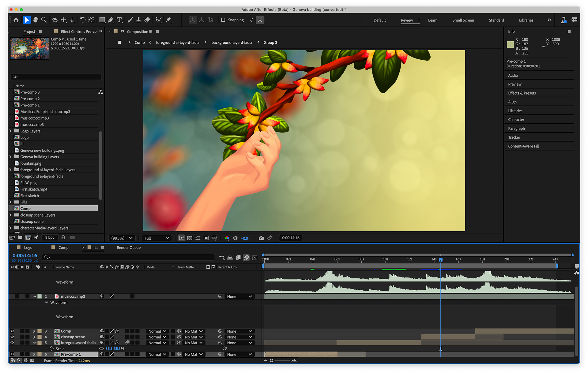Screen dimensions: 588x373
Task: Hide the closeup scene layer eye
Action: click(x=12, y=337)
